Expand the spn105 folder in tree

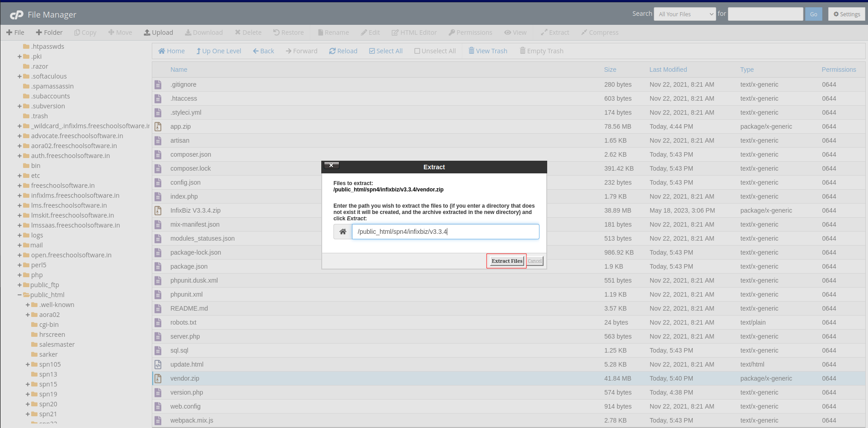28,364
